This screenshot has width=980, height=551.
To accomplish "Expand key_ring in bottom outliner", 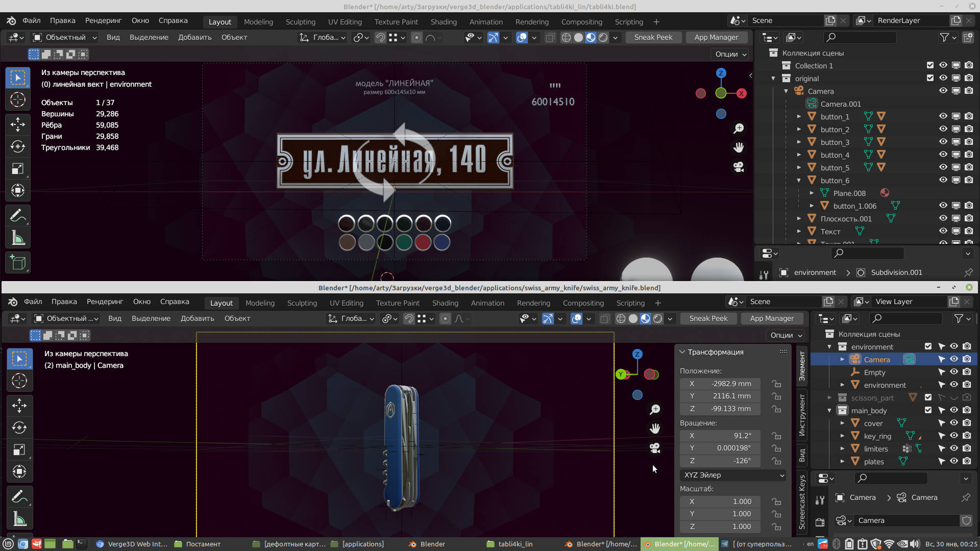I will [x=843, y=436].
